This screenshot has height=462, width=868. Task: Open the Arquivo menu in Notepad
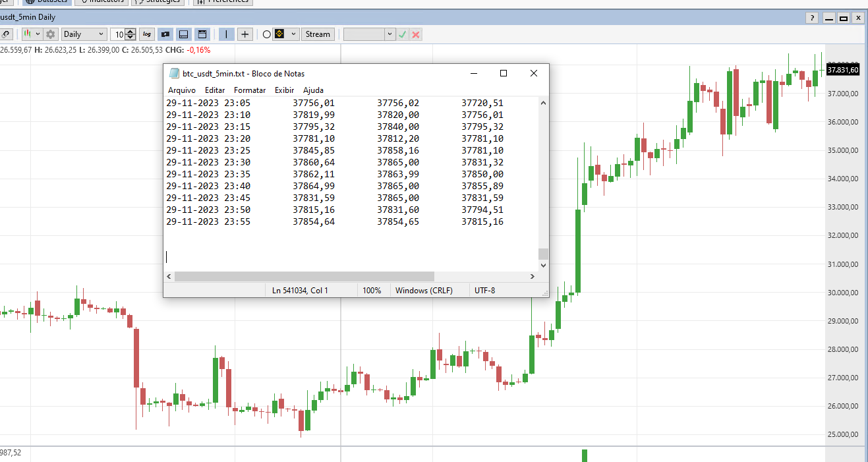(x=181, y=90)
